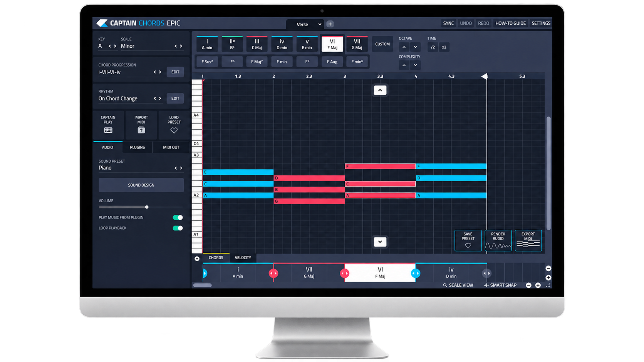Click the piano roll up arrow button
The image size is (644, 362).
pos(380,90)
